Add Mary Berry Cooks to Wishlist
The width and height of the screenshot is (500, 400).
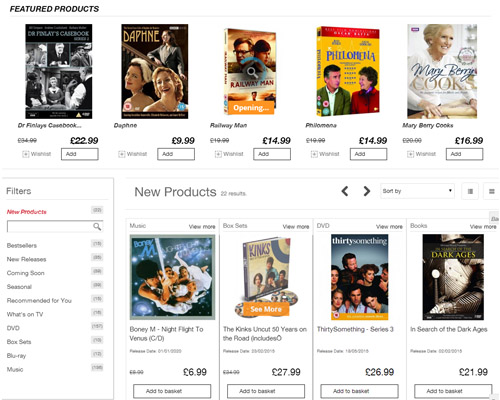(421, 154)
